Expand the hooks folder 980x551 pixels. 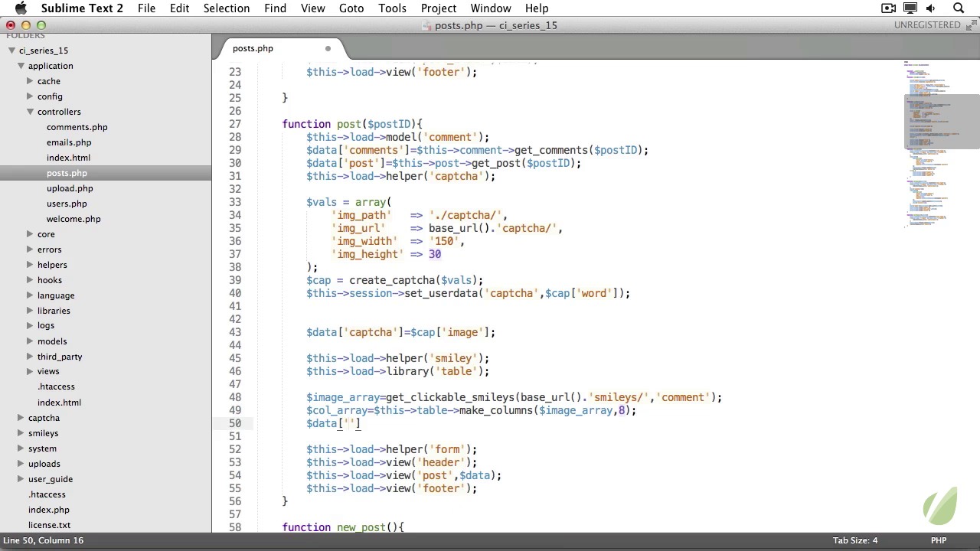[x=30, y=280]
